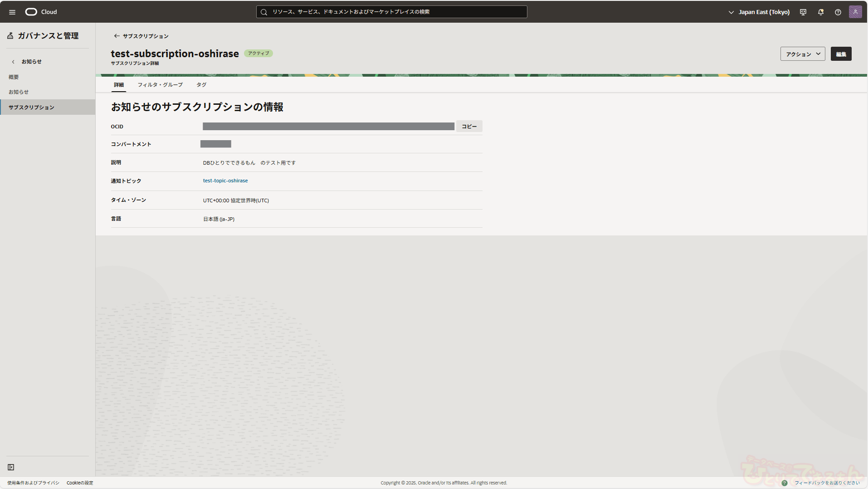Select the 詳細 tab

[x=119, y=85]
